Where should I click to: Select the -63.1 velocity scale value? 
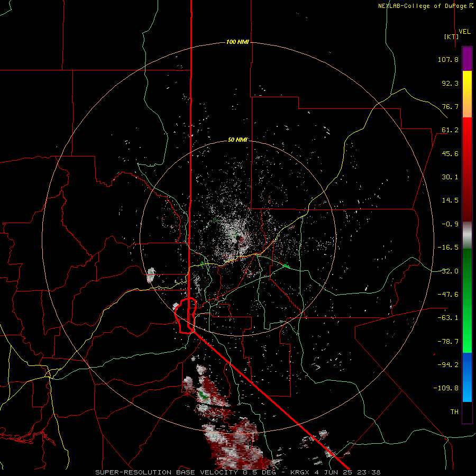(x=448, y=318)
